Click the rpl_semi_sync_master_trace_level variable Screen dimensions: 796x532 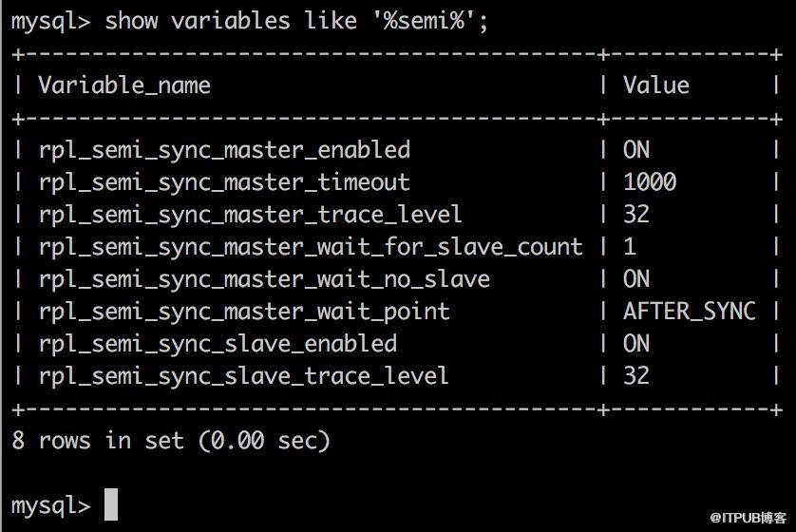(250, 216)
